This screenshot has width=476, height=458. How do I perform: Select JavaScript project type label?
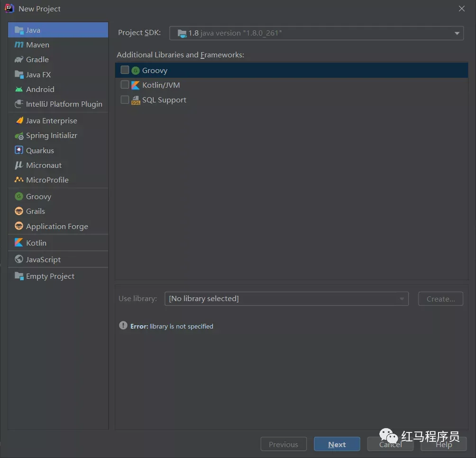(x=44, y=259)
